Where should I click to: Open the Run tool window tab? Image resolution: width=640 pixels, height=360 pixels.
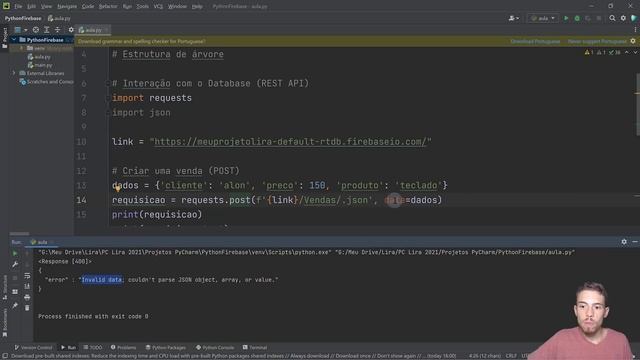pyautogui.click(x=69, y=347)
